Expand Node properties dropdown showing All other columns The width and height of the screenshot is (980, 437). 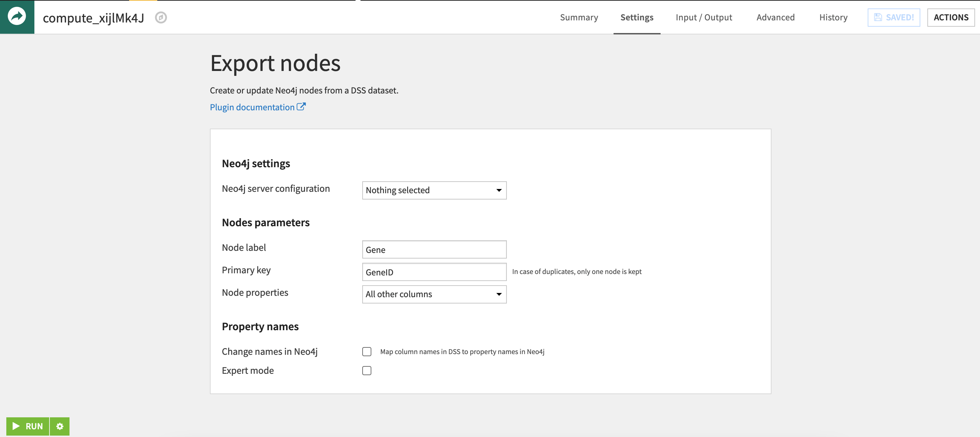click(434, 294)
